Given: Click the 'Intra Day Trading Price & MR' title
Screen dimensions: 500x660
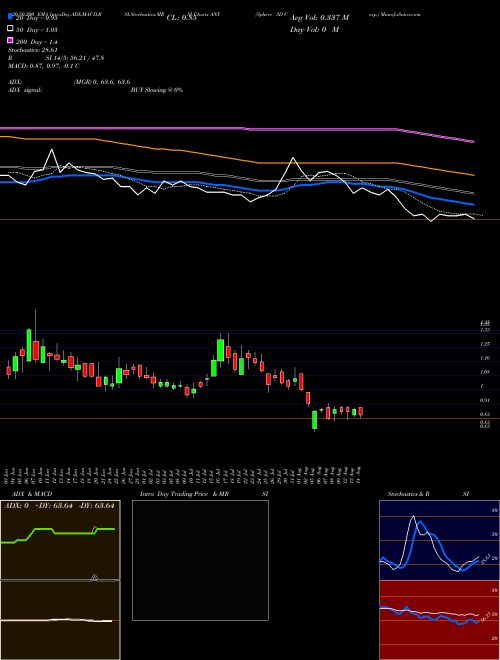Looking at the screenshot, I should coord(184,494).
